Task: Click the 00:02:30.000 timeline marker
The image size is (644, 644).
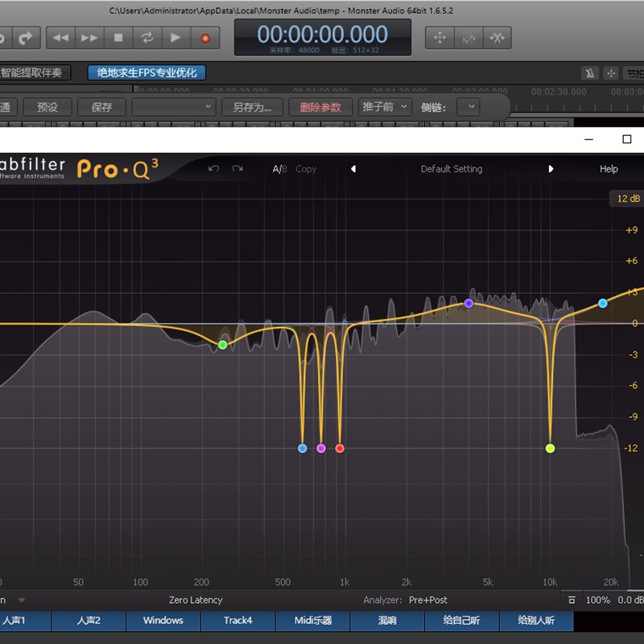Action: click(x=559, y=92)
